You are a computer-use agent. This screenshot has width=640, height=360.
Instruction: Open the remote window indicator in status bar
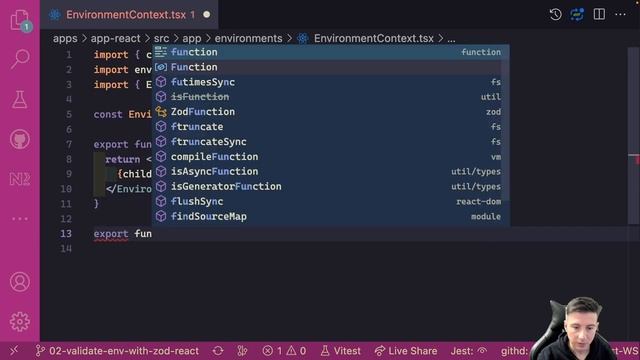[14, 351]
